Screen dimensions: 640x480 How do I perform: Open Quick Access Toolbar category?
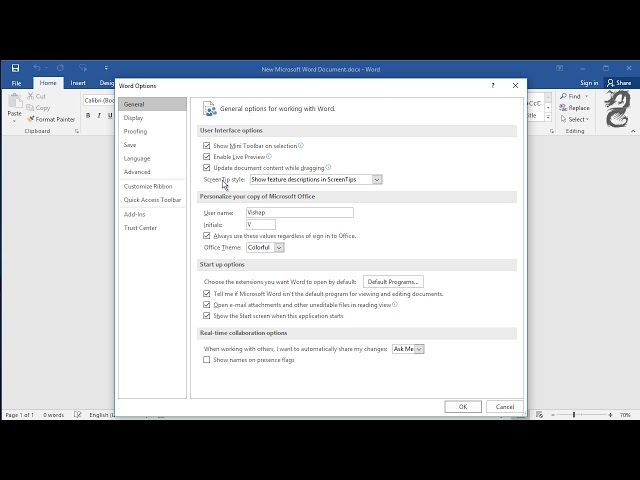click(x=152, y=200)
